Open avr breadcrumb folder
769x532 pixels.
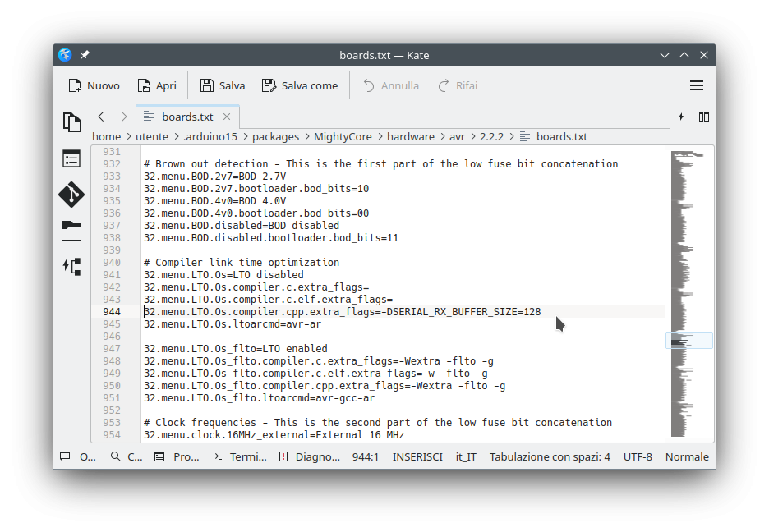coord(457,136)
